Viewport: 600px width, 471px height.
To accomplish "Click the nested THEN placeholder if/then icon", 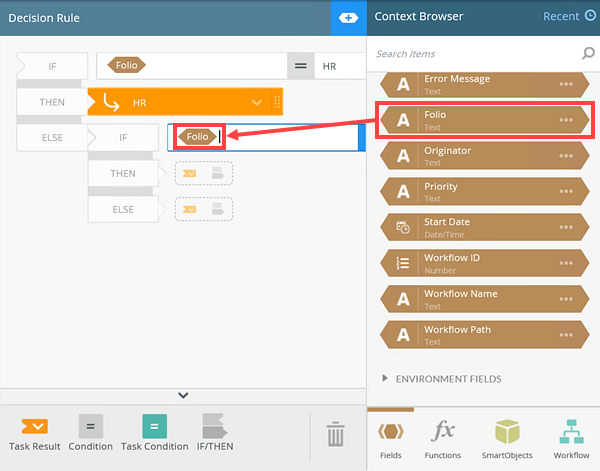I will (x=218, y=173).
